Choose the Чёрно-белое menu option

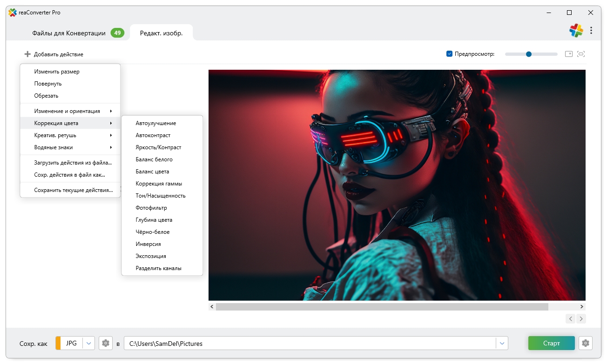coord(153,232)
